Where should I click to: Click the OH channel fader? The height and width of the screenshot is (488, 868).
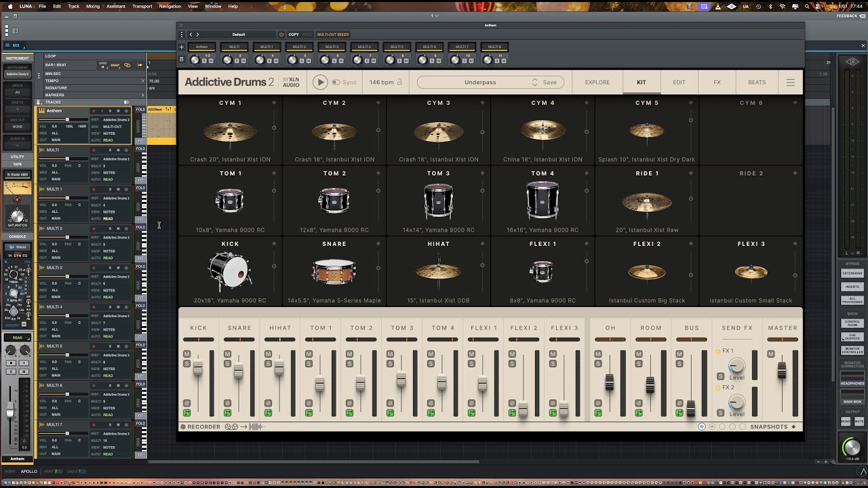pyautogui.click(x=610, y=382)
